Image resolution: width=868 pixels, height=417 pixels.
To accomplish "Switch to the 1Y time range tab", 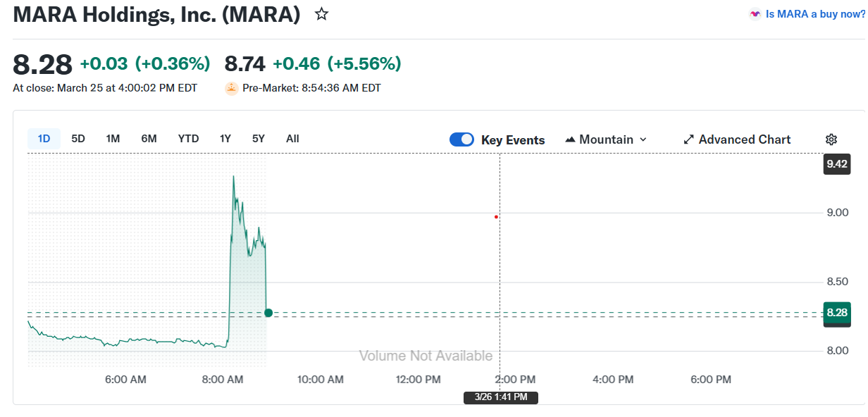I will click(x=225, y=138).
